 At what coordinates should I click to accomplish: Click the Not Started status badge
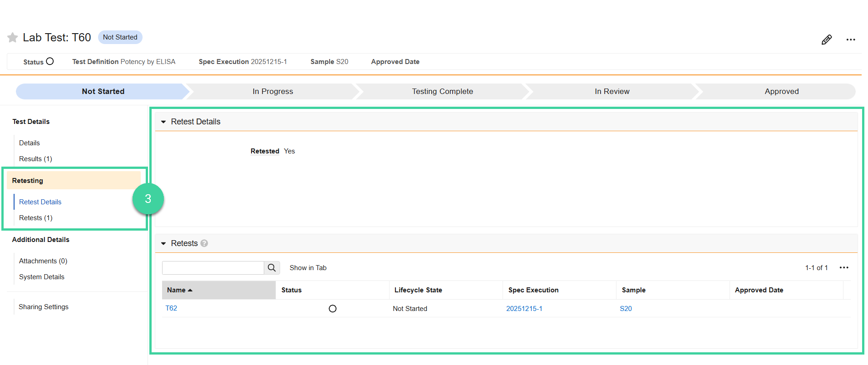[x=120, y=37]
